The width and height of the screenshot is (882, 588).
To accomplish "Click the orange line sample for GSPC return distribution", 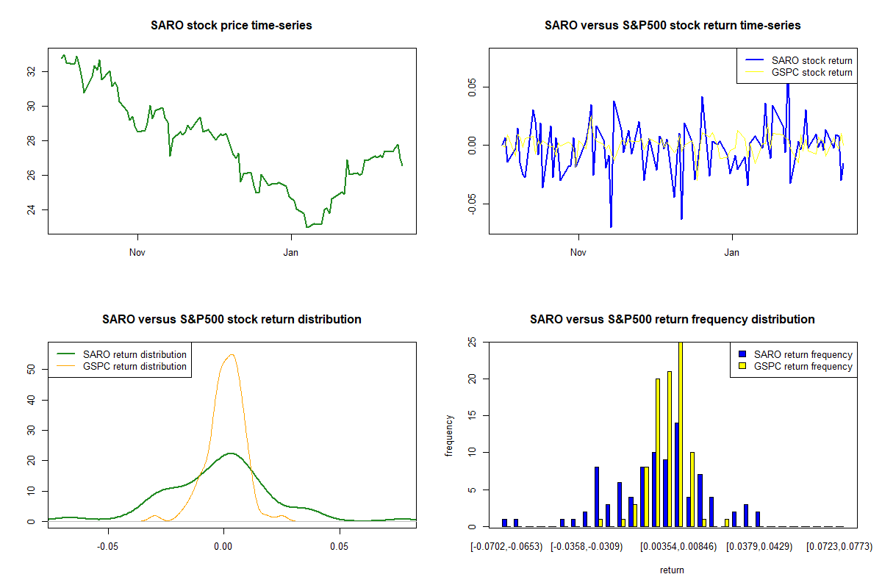I will pyautogui.click(x=65, y=366).
